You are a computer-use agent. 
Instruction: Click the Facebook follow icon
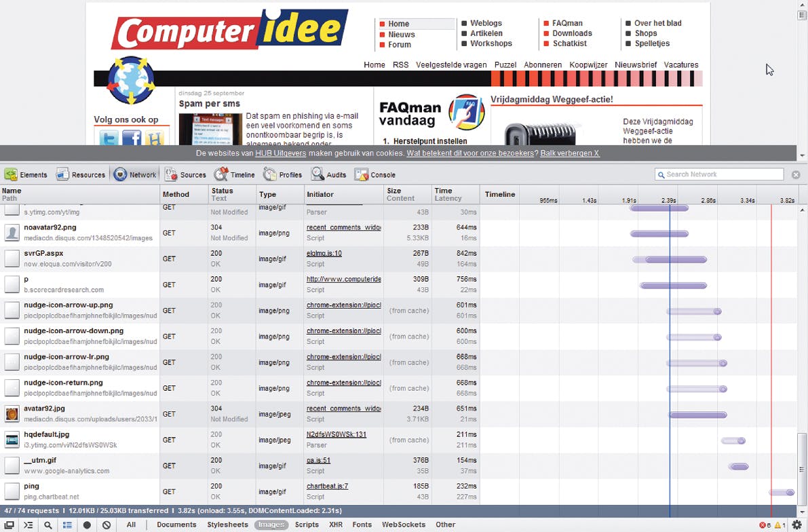click(x=132, y=137)
